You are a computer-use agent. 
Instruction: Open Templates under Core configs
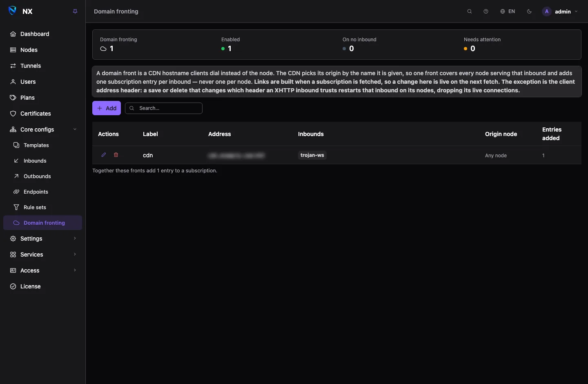pyautogui.click(x=42, y=145)
